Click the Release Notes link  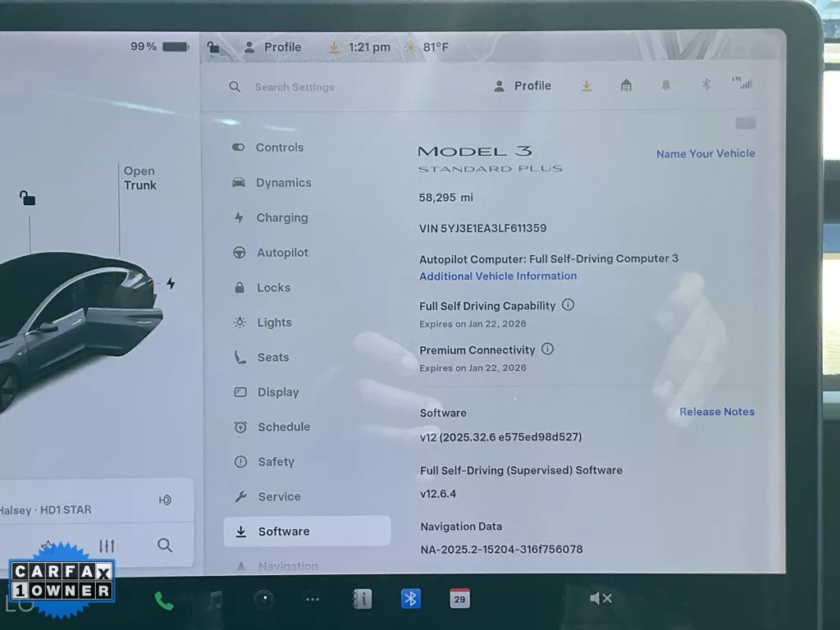tap(716, 412)
